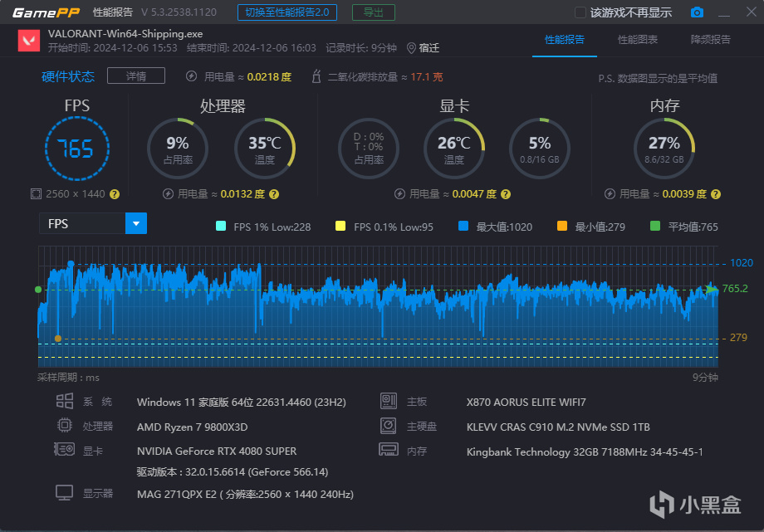Screen dimensions: 764x532
Task: Click the green average arrow at chart end
Action: [712, 290]
